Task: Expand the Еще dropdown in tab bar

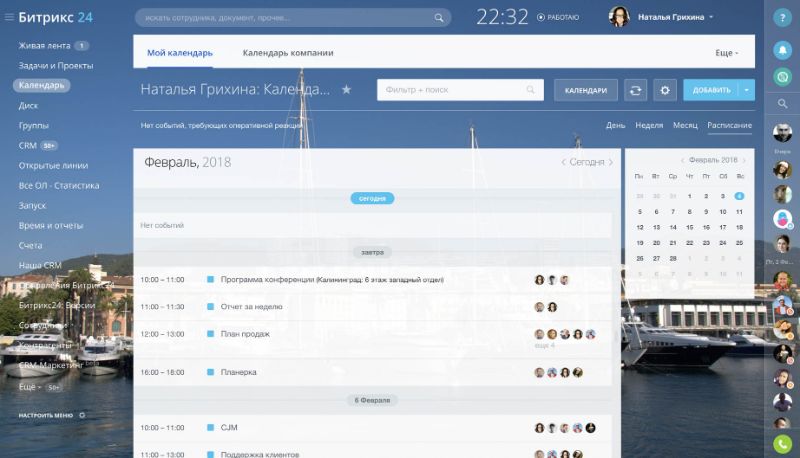Action: pyautogui.click(x=727, y=53)
